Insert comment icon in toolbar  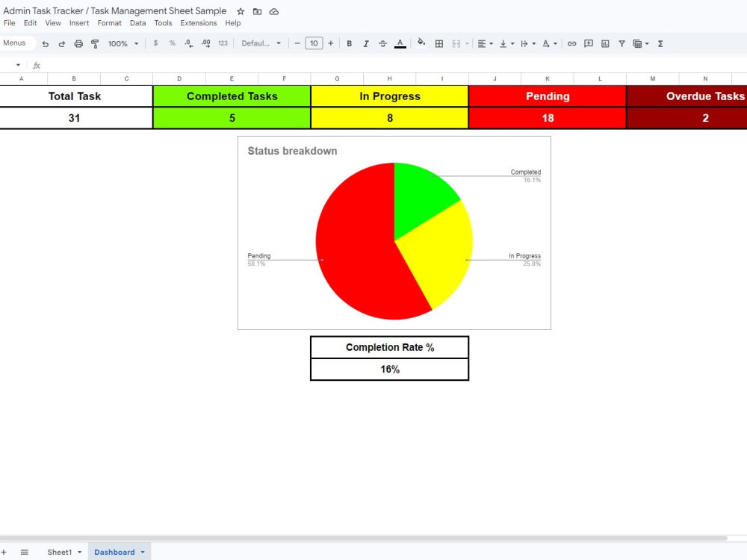point(589,43)
